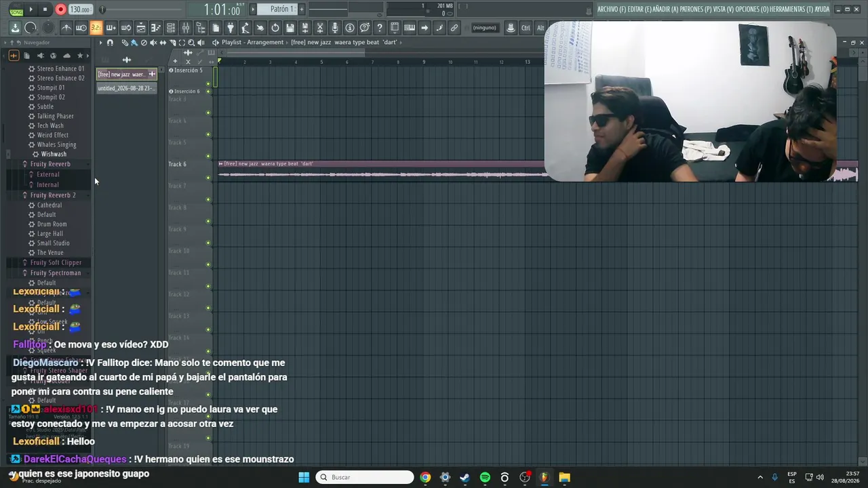The image size is (868, 488).
Task: Toggle the Ctrl key button
Action: (526, 28)
